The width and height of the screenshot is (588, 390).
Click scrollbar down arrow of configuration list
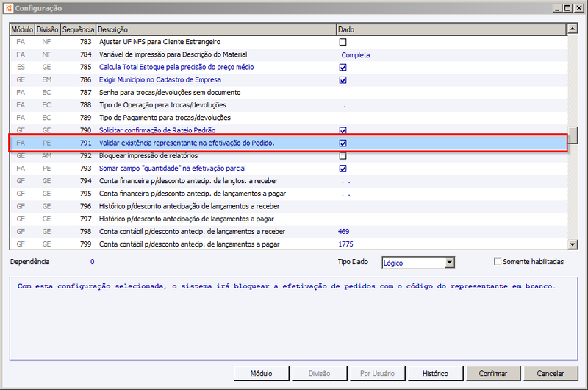573,245
